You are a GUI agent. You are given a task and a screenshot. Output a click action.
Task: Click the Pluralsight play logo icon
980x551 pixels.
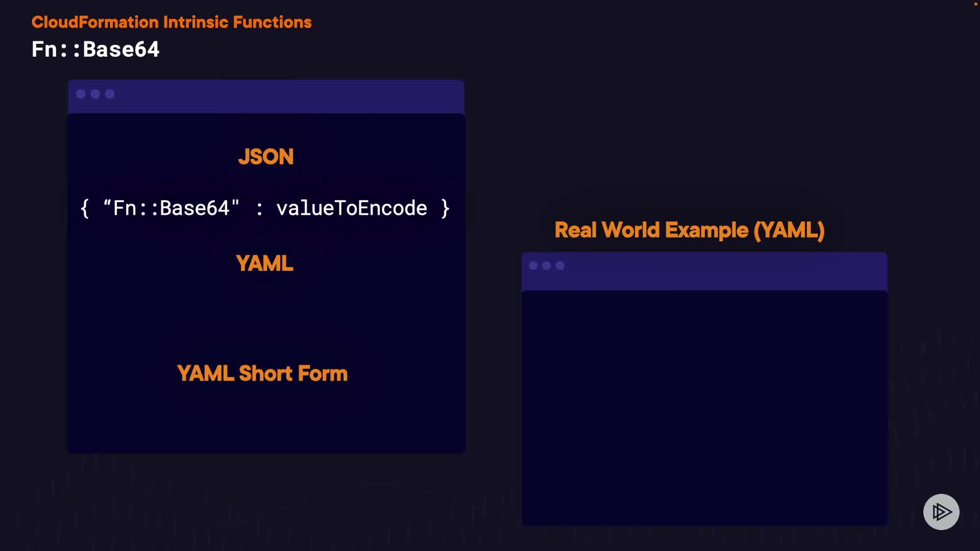[x=941, y=512]
